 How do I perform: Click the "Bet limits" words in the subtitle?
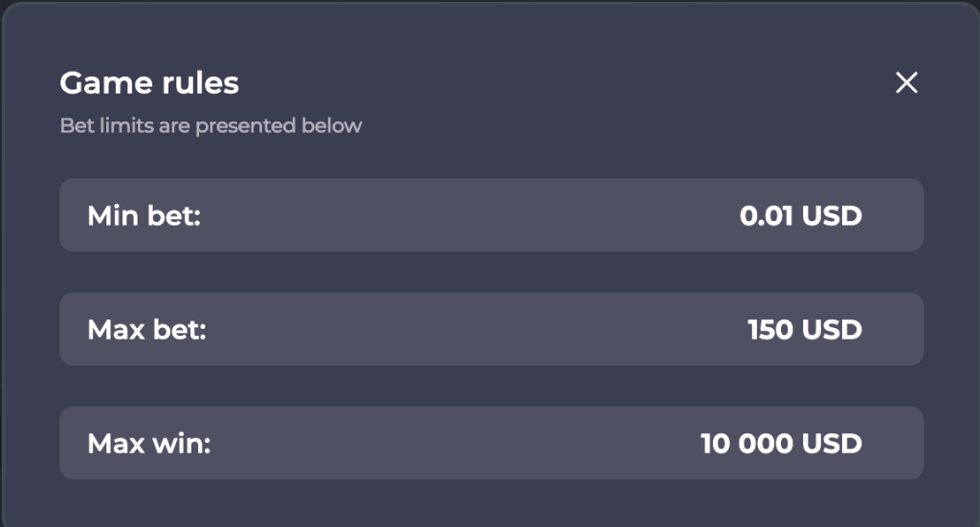(x=100, y=125)
